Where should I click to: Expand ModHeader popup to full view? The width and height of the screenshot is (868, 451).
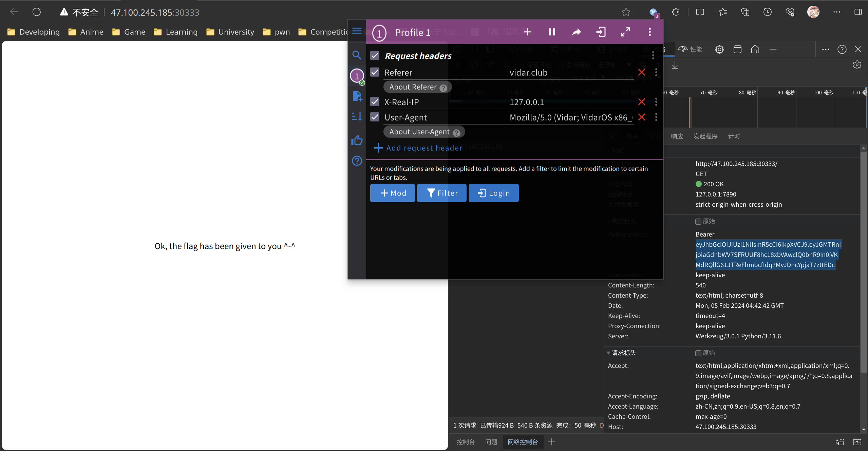click(x=625, y=32)
